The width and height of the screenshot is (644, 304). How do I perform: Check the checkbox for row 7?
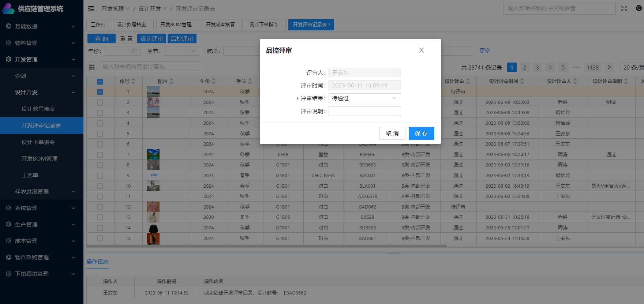pyautogui.click(x=100, y=155)
